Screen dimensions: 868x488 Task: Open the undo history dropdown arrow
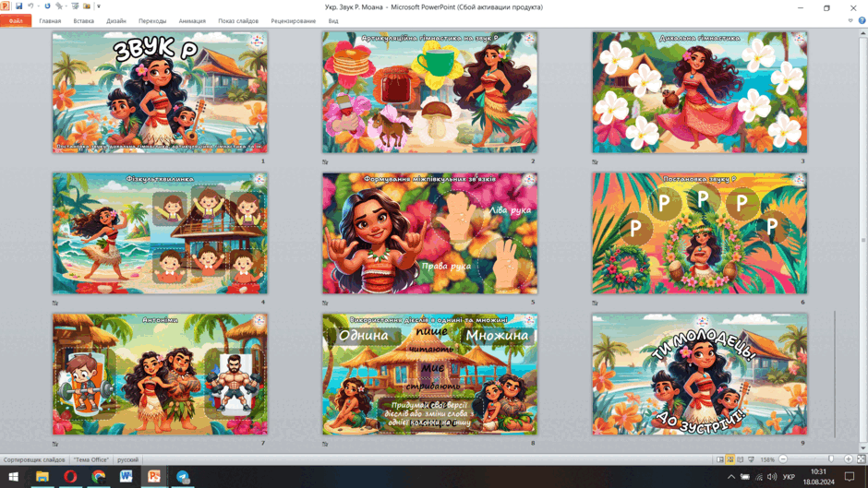tap(38, 6)
